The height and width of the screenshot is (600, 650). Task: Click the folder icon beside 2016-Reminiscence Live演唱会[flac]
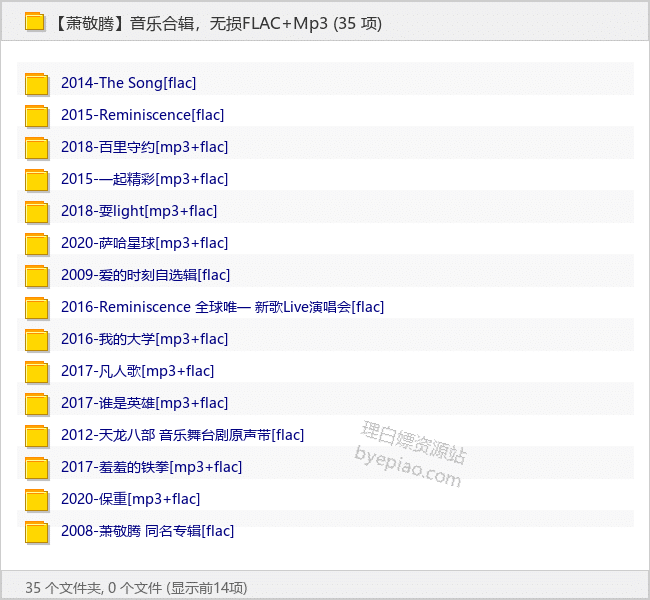(x=37, y=309)
